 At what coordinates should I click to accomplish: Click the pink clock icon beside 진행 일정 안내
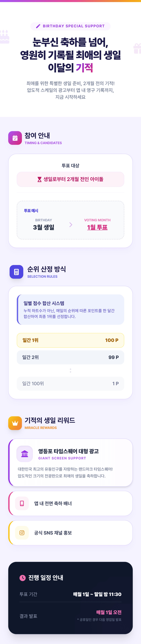tap(23, 577)
